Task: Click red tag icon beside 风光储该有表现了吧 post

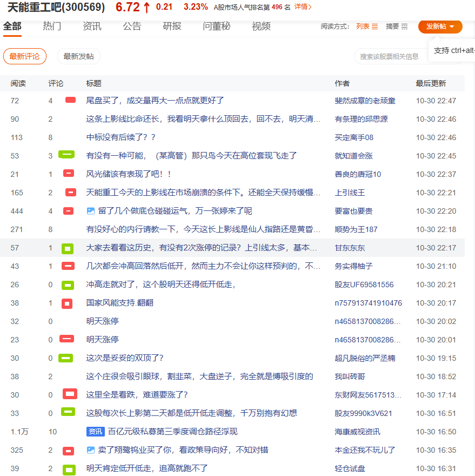Action: tap(69, 173)
